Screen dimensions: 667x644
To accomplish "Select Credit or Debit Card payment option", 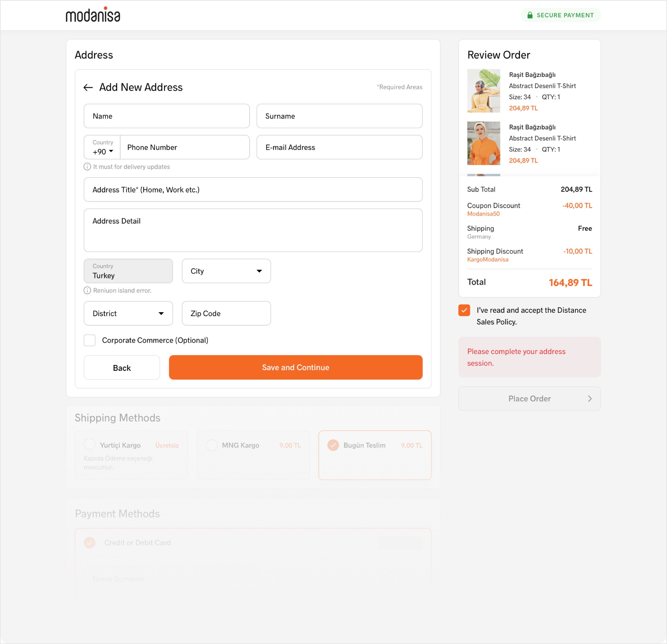I will pos(89,542).
